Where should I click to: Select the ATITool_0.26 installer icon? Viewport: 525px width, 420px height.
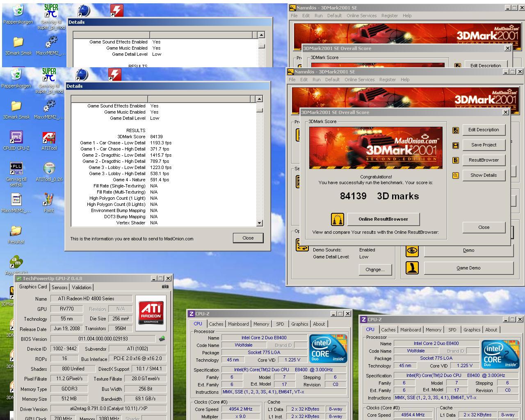coord(49,172)
